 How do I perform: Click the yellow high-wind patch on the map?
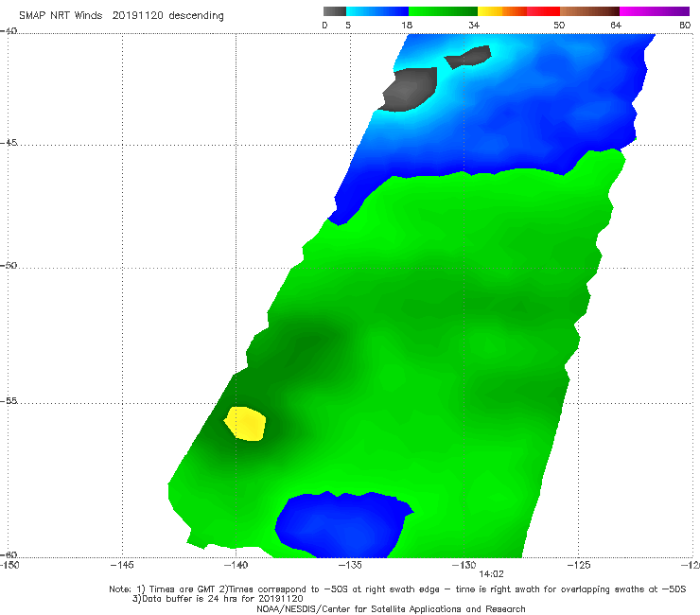click(x=246, y=423)
